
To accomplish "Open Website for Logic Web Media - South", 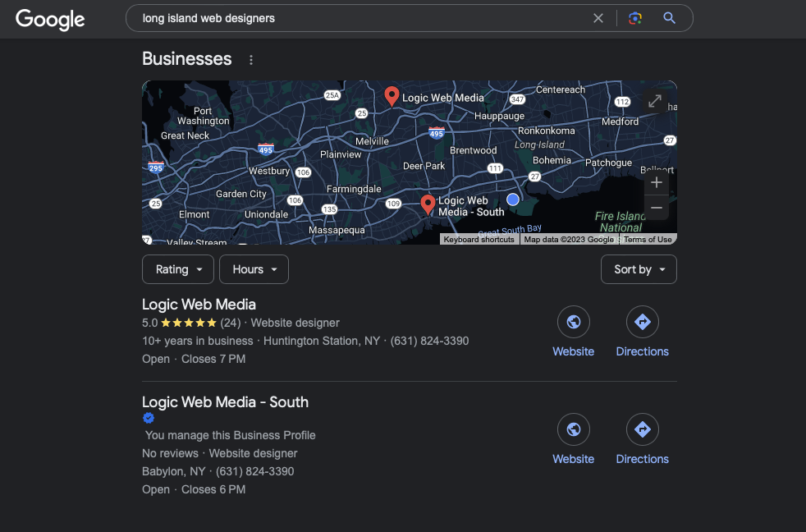I will coord(573,429).
